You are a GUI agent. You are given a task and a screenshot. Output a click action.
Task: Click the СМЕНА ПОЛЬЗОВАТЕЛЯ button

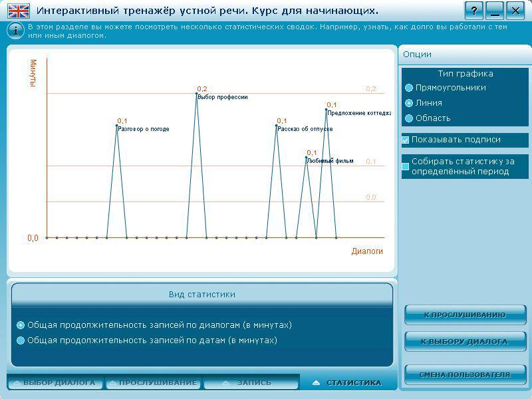[465, 375]
